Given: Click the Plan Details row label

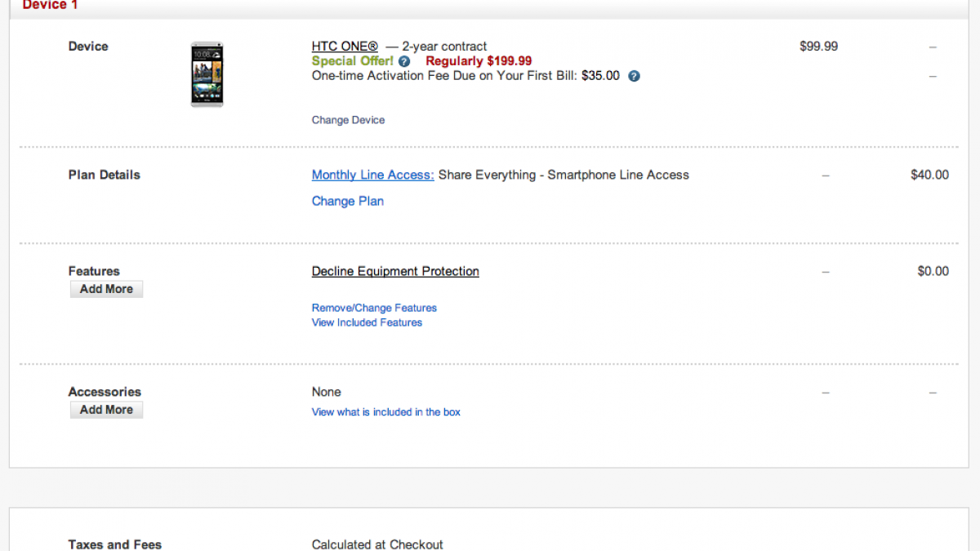Looking at the screenshot, I should pyautogui.click(x=105, y=175).
